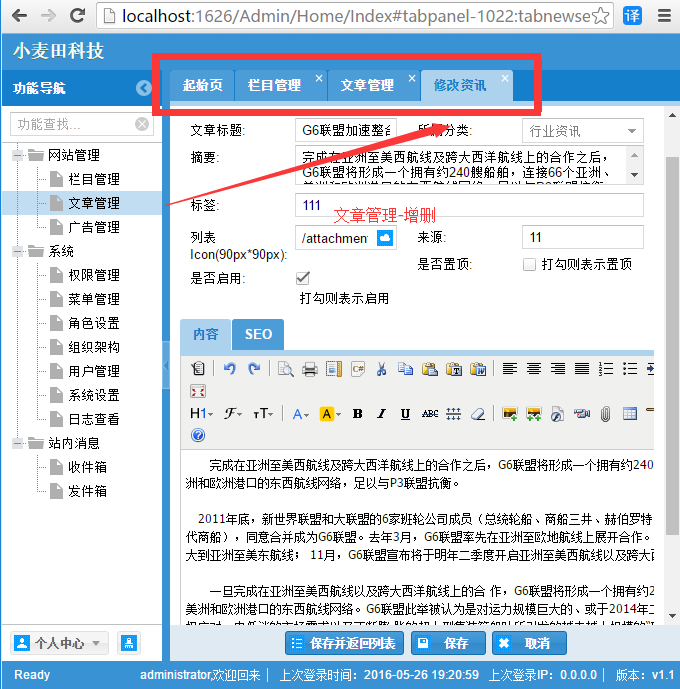Uncheck the 是否启用 checkbox
The width and height of the screenshot is (680, 689).
click(x=303, y=278)
